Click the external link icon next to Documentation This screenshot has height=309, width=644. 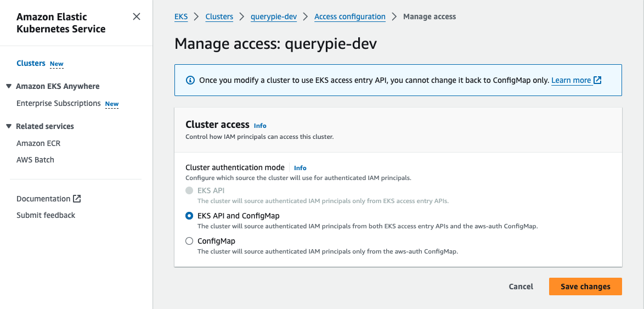tap(77, 199)
